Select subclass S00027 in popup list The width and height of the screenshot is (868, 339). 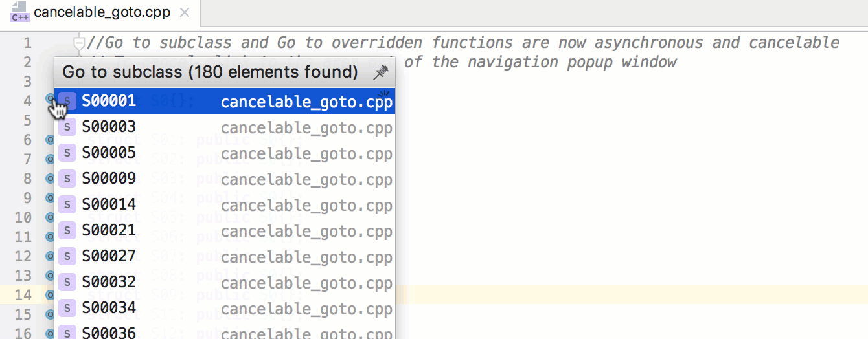(225, 256)
